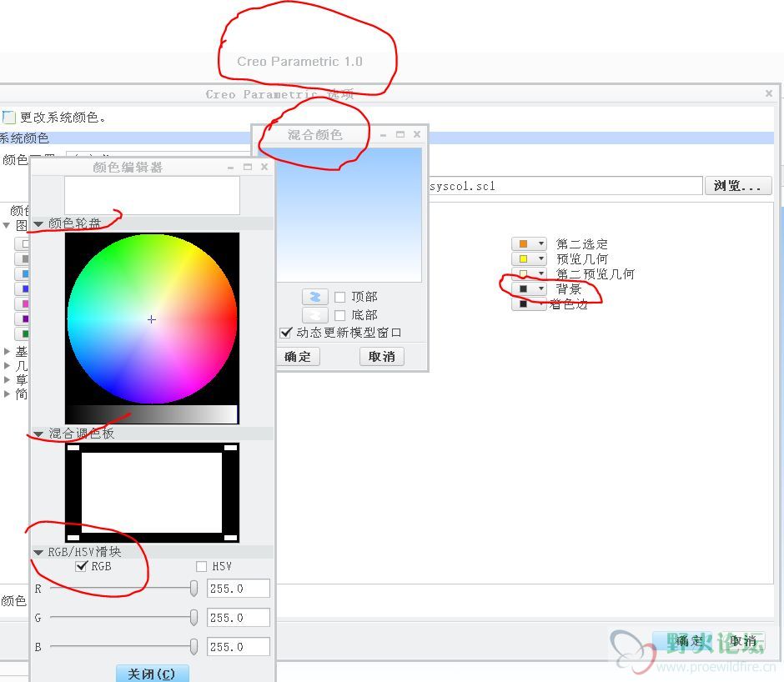Image resolution: width=784 pixels, height=682 pixels.
Task: Click 取消 in the 混合颜色 dialog
Action: (381, 357)
